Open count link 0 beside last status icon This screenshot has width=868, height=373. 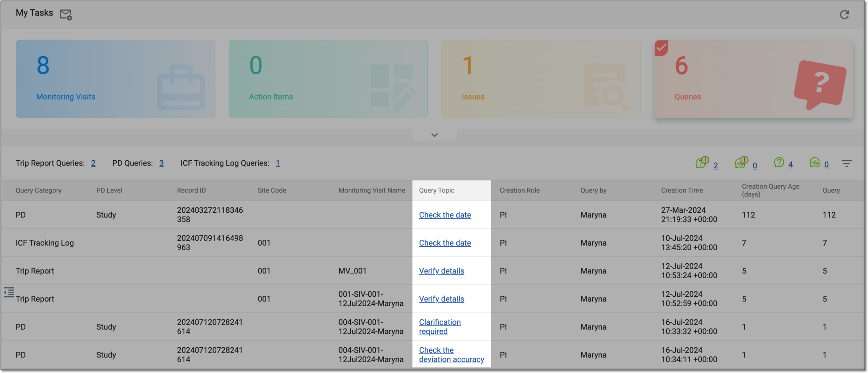click(x=826, y=164)
